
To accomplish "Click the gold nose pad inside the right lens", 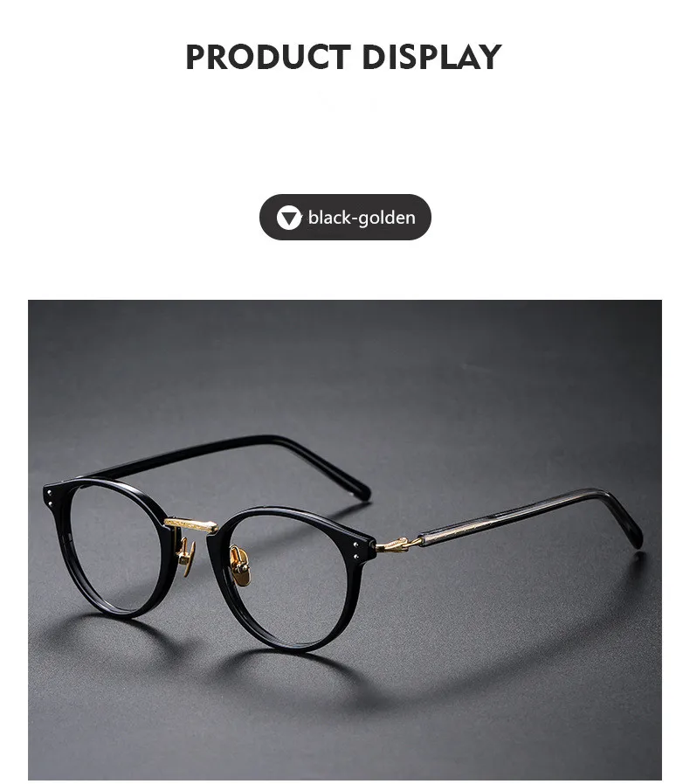I will [x=240, y=566].
